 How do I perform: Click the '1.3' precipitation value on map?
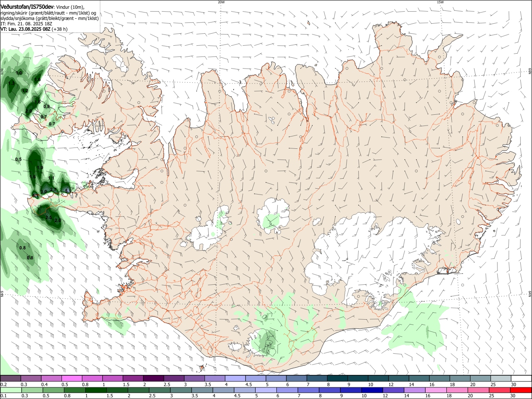[x=11, y=83]
